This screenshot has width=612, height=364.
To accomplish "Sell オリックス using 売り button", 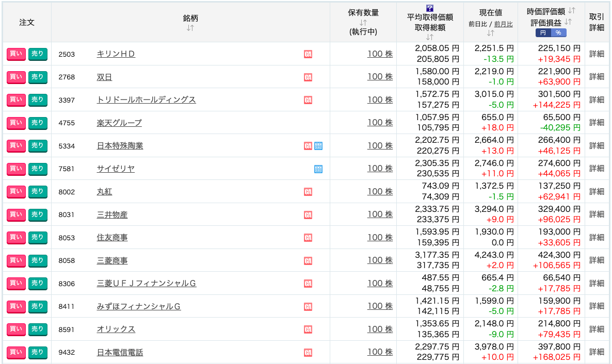I will (38, 329).
